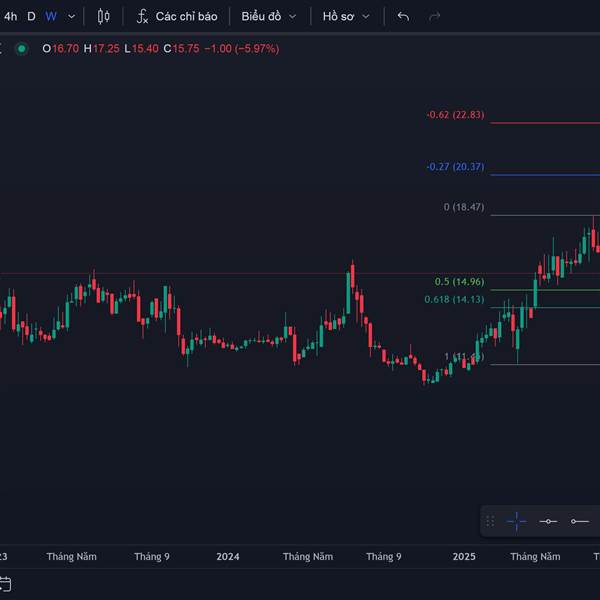Open the Hồ sơ dropdown
This screenshot has width=600, height=600.
point(346,16)
